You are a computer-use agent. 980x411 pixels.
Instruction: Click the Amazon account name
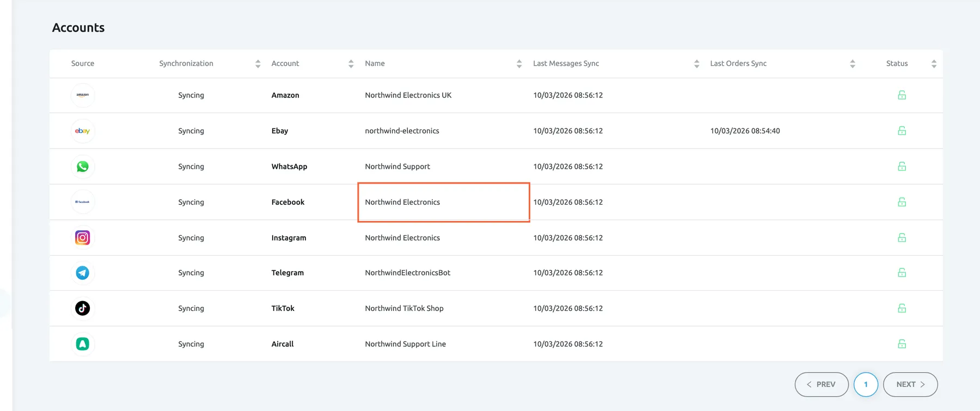coord(285,95)
